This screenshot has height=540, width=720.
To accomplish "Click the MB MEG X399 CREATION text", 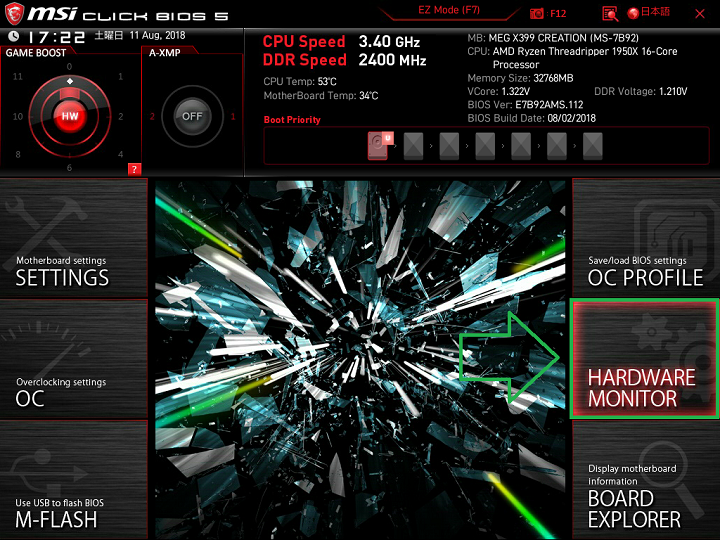I will [553, 38].
